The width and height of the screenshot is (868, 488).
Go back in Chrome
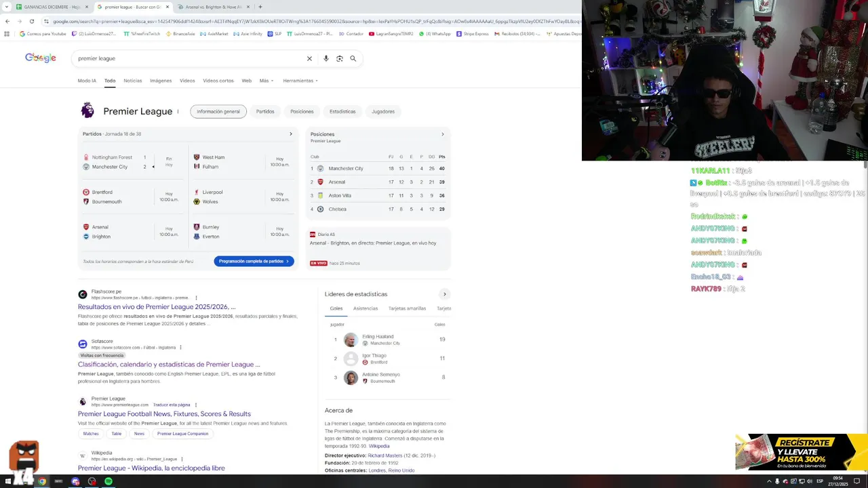click(7, 21)
